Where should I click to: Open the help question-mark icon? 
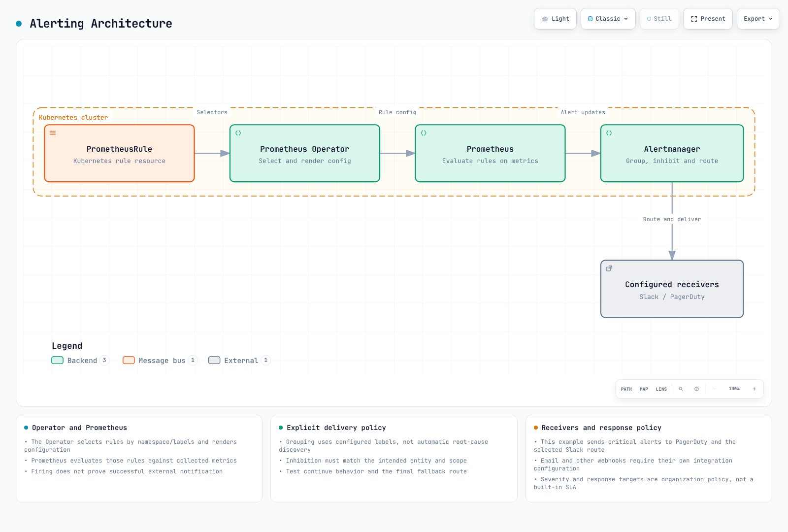(697, 389)
